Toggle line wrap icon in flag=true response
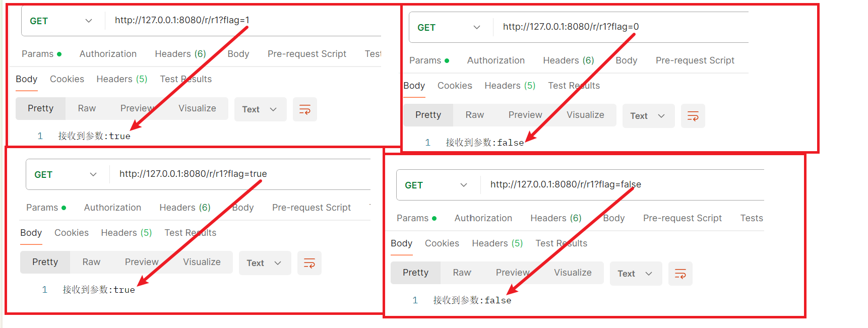This screenshot has width=868, height=328. pos(309,263)
